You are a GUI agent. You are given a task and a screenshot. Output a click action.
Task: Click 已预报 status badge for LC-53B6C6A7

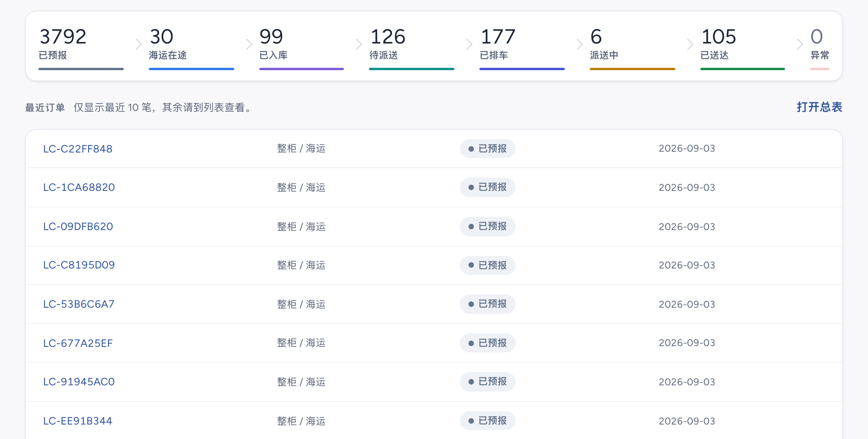coord(487,304)
